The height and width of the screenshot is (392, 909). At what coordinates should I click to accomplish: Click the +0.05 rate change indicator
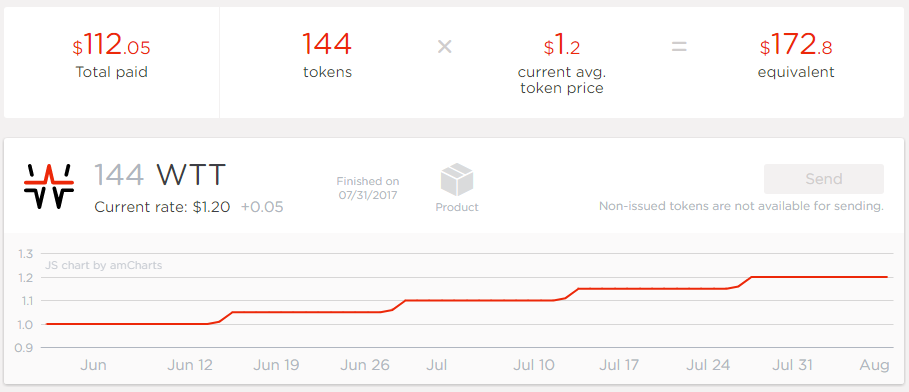tap(263, 207)
